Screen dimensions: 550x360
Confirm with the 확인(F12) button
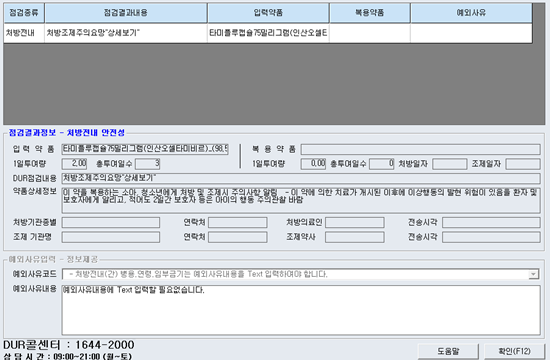514,351
